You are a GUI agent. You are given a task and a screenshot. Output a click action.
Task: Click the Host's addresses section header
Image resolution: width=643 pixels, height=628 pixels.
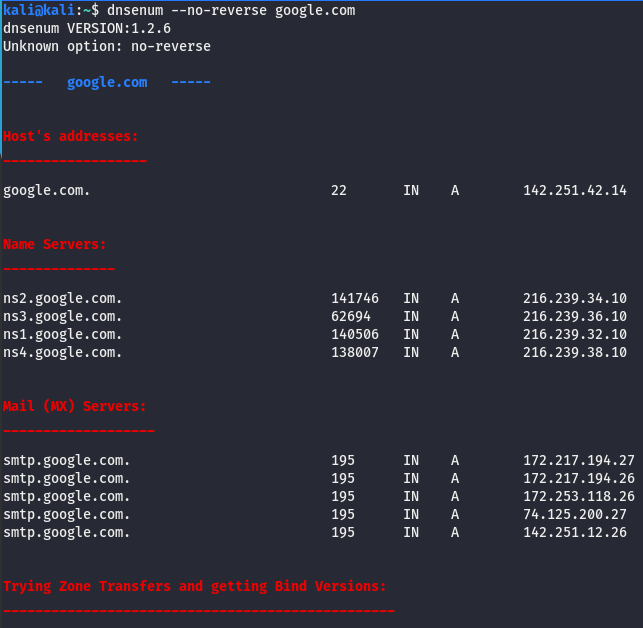click(71, 136)
